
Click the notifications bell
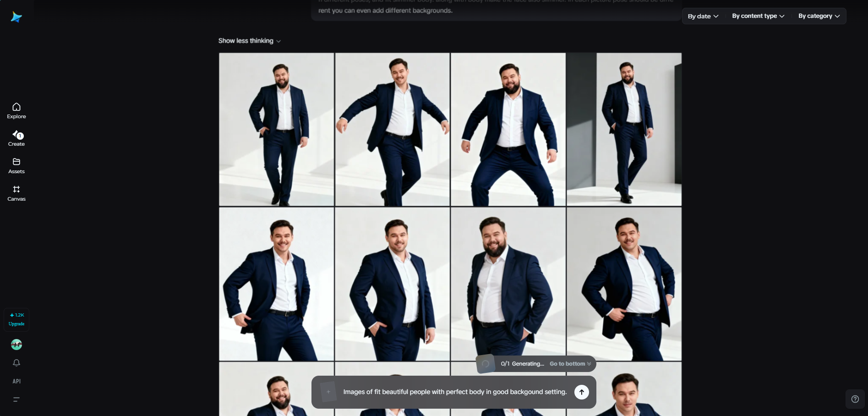[x=16, y=363]
